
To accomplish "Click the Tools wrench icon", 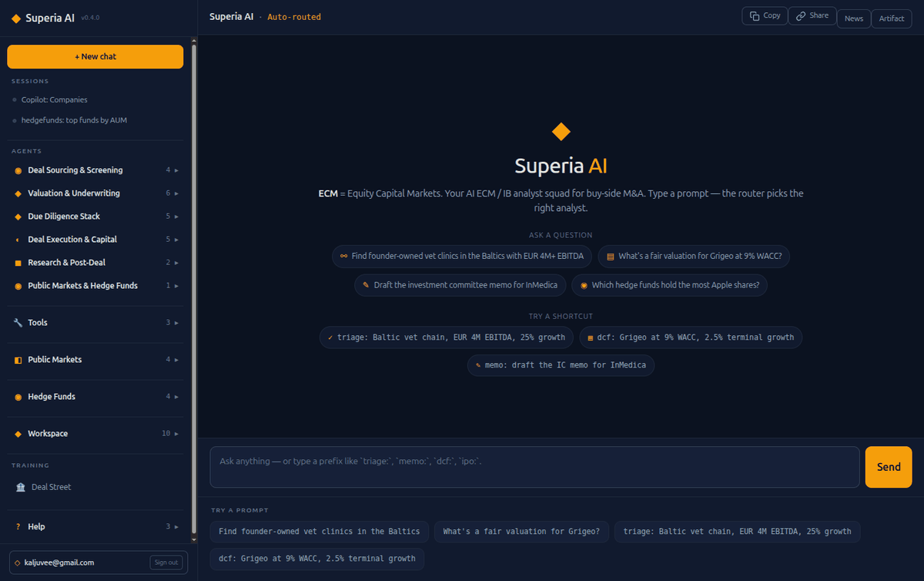I will (18, 323).
